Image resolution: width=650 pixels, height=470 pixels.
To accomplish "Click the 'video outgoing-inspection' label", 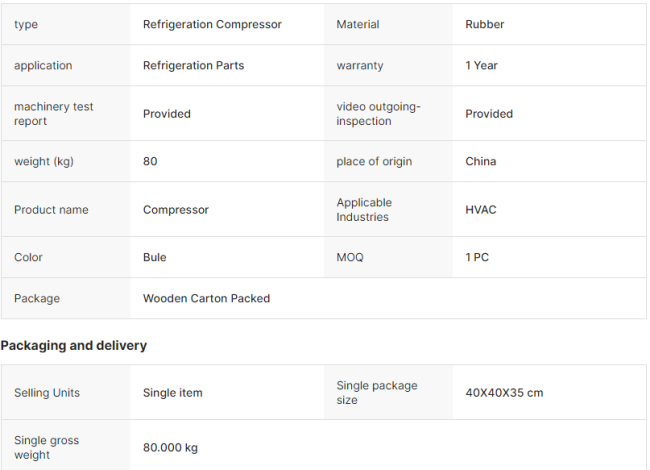I will click(x=378, y=113).
